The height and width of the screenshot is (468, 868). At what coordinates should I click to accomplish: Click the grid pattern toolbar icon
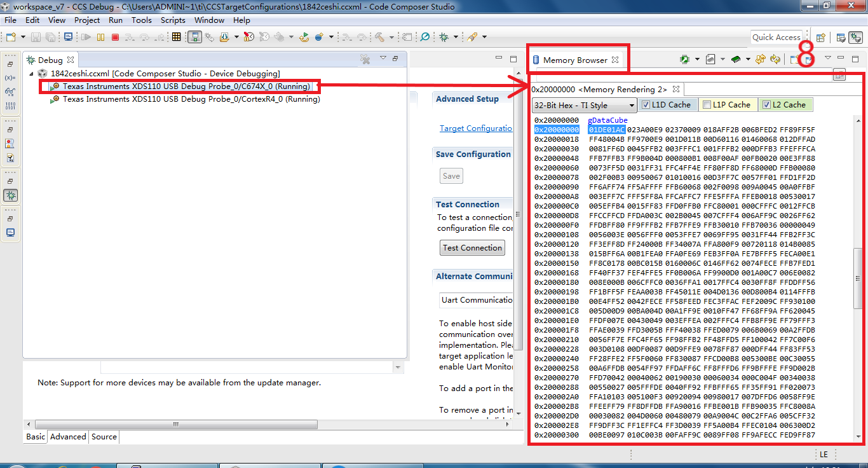pyautogui.click(x=176, y=37)
